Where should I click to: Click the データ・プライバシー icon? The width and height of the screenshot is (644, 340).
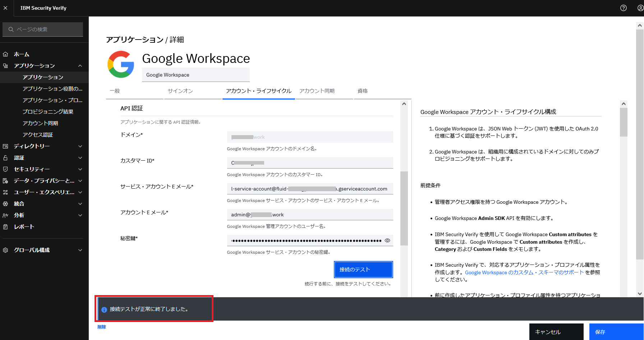click(5, 181)
